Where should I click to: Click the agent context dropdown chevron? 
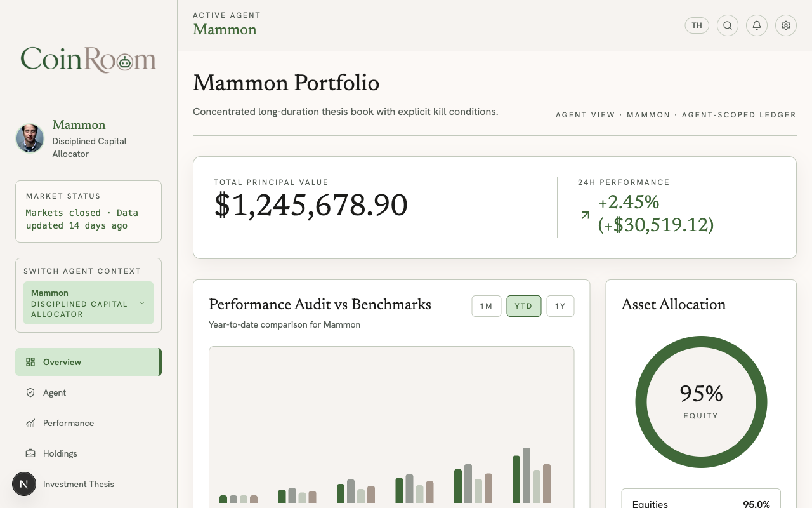coord(142,303)
